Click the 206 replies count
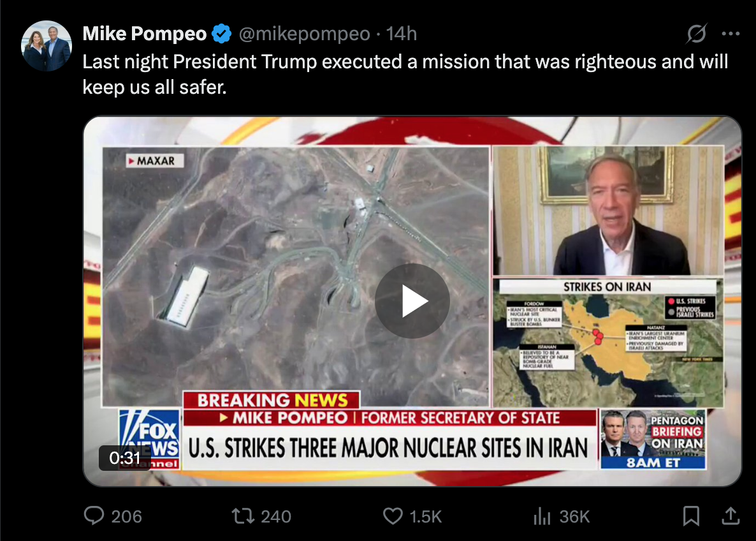 [x=126, y=516]
